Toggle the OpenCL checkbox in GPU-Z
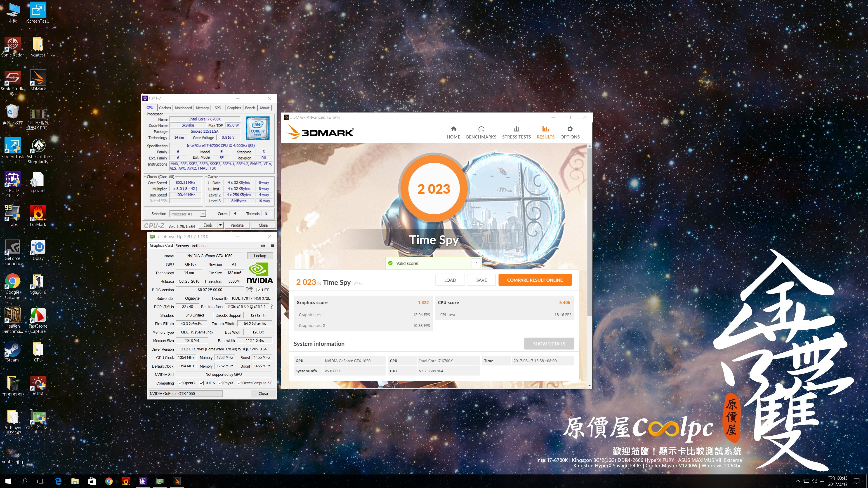 point(180,383)
